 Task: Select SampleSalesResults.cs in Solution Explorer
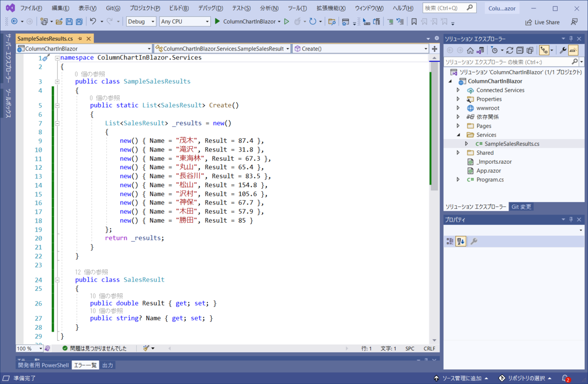pos(512,144)
